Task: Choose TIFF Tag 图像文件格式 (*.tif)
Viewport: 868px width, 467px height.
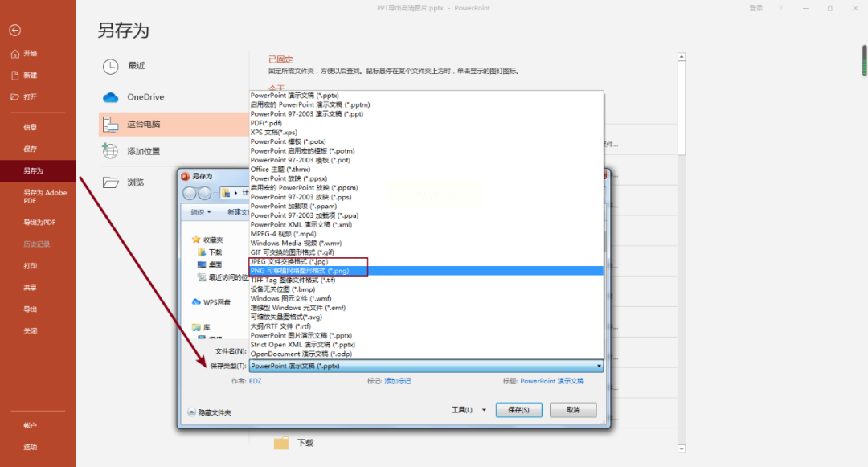Action: pyautogui.click(x=426, y=280)
